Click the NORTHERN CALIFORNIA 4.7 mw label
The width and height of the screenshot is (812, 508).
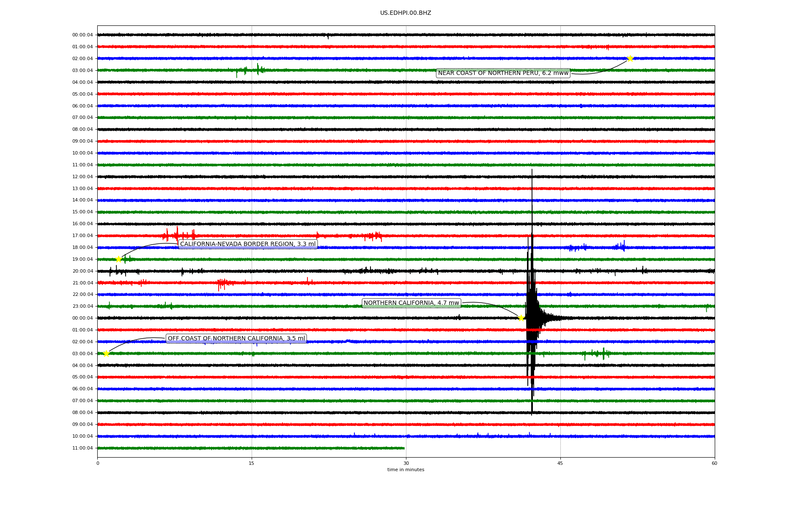pyautogui.click(x=411, y=303)
